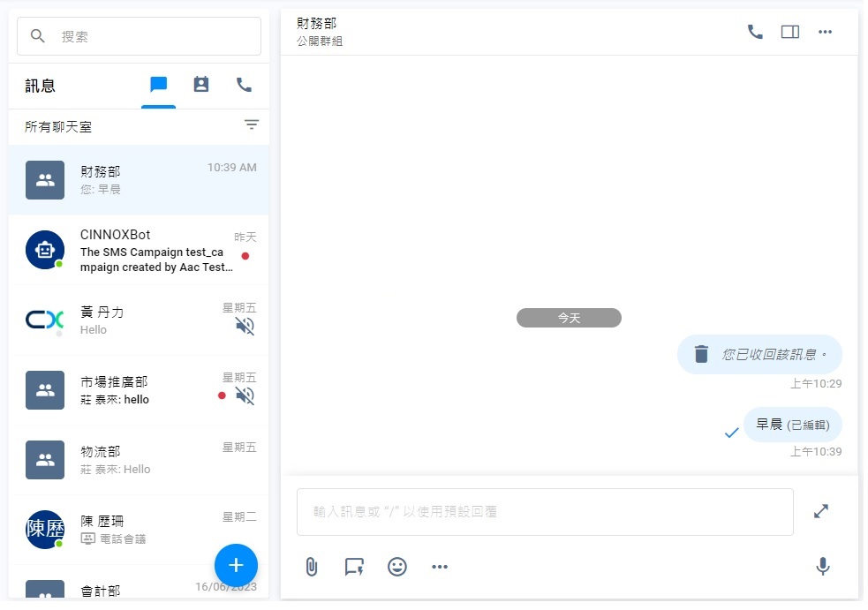Unmute the 黃 丹力 conversation
This screenshot has width=868, height=610.
pos(245,325)
